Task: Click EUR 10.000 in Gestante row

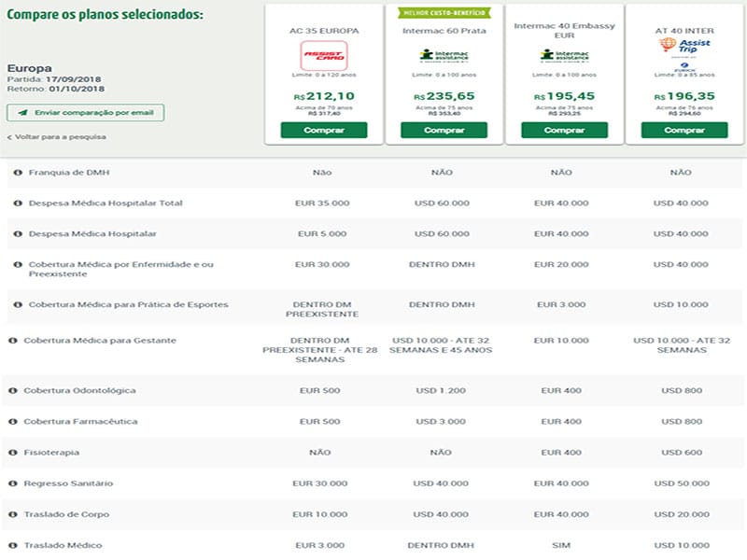Action: [561, 341]
